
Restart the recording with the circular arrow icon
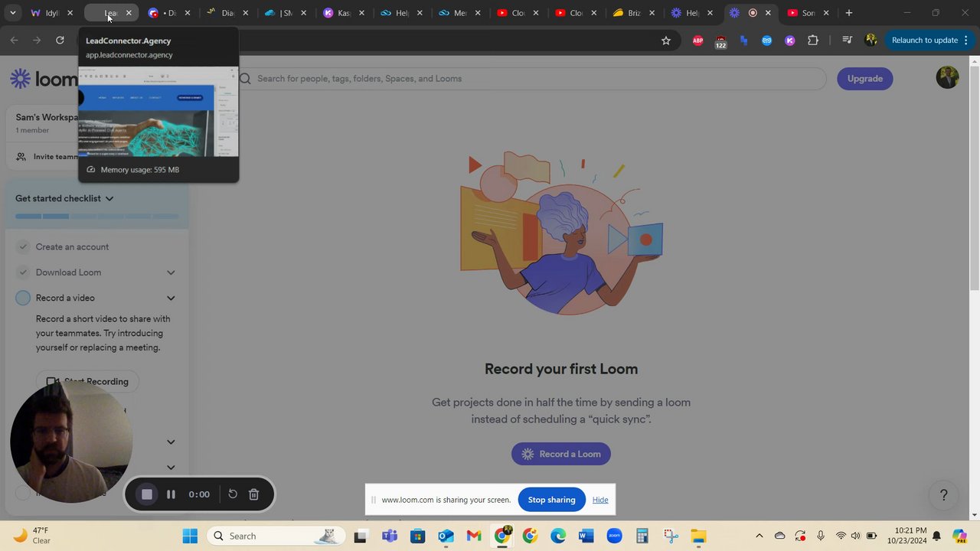pyautogui.click(x=233, y=494)
